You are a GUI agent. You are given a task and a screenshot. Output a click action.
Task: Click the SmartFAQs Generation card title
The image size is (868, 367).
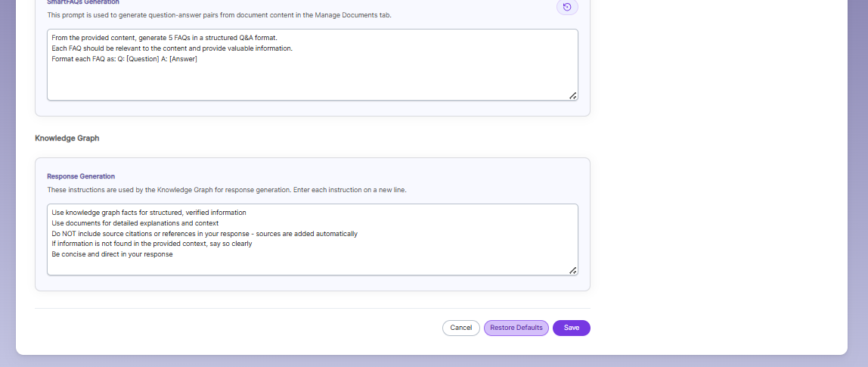(83, 2)
